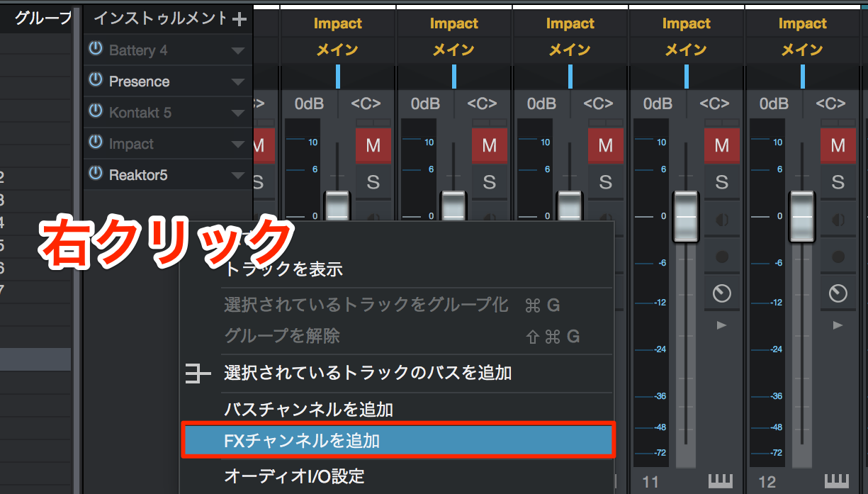Select the Kontakt 5 instrument name
868x494 pixels.
140,113
